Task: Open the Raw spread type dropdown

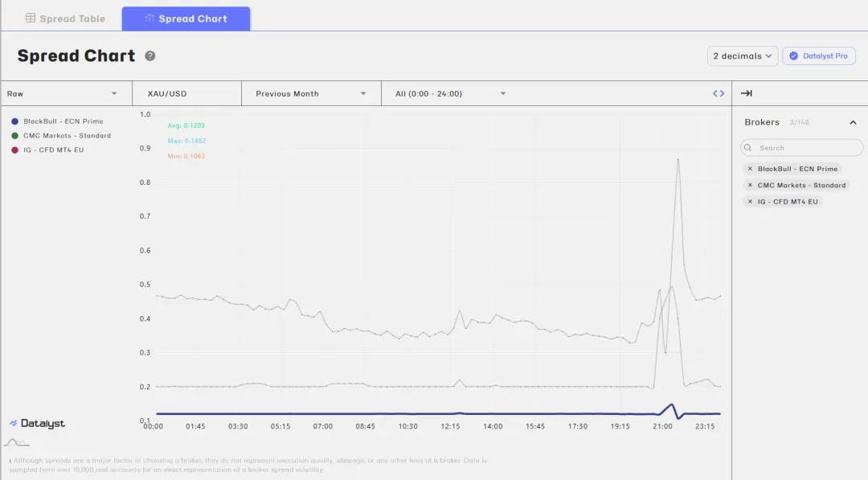Action: [x=67, y=93]
